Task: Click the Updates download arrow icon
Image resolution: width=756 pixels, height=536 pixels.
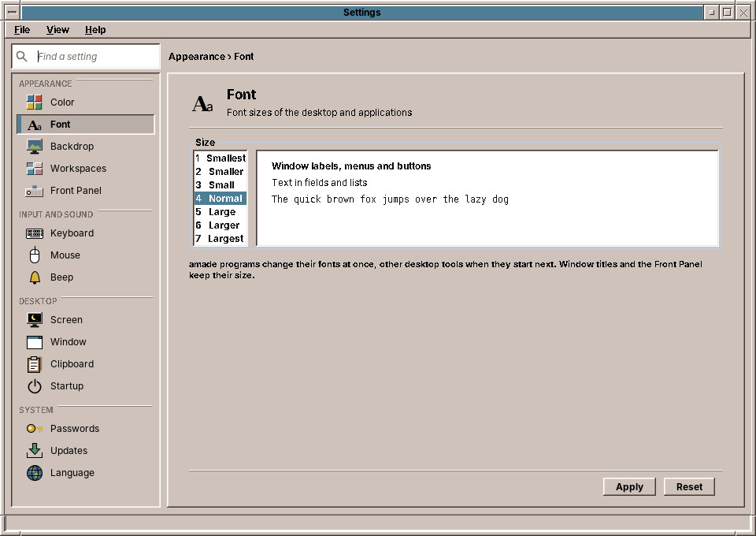Action: tap(34, 451)
